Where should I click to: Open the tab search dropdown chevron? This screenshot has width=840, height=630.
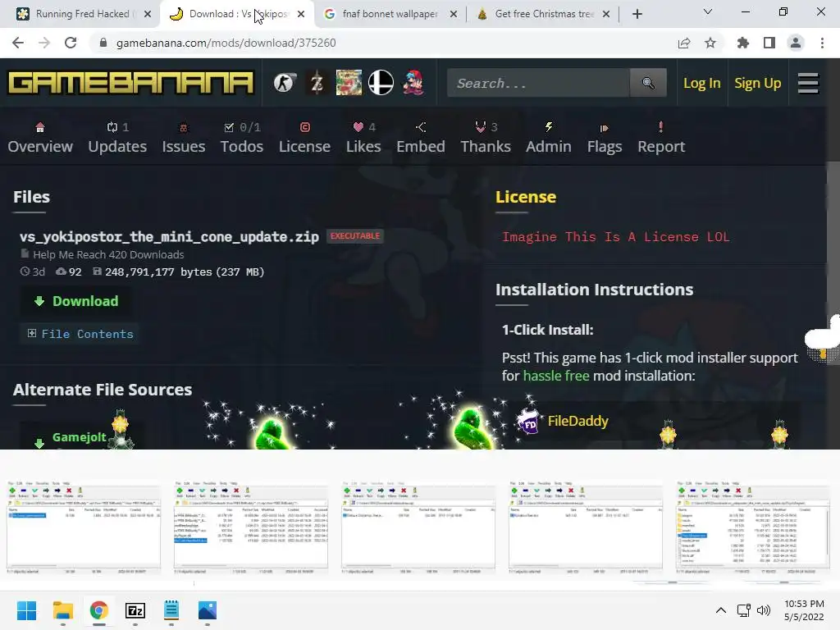(708, 11)
